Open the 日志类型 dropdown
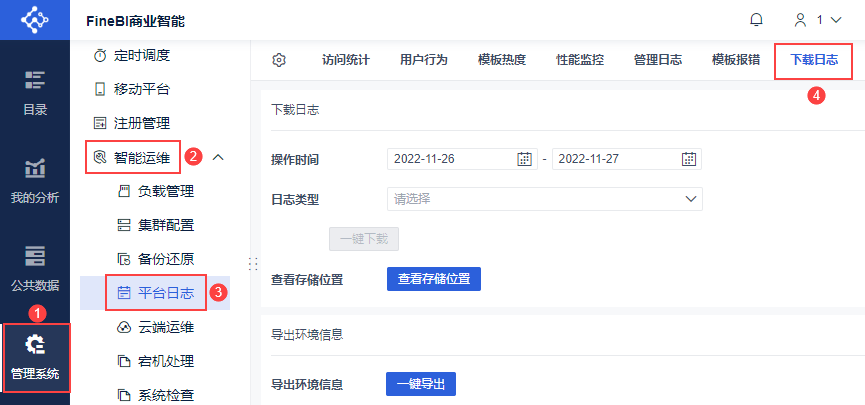Viewport: 865px width, 405px height. (x=544, y=199)
